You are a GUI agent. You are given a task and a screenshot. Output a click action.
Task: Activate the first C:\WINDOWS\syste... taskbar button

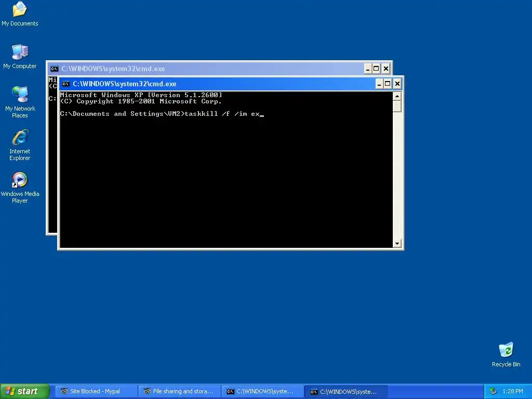pos(262,391)
